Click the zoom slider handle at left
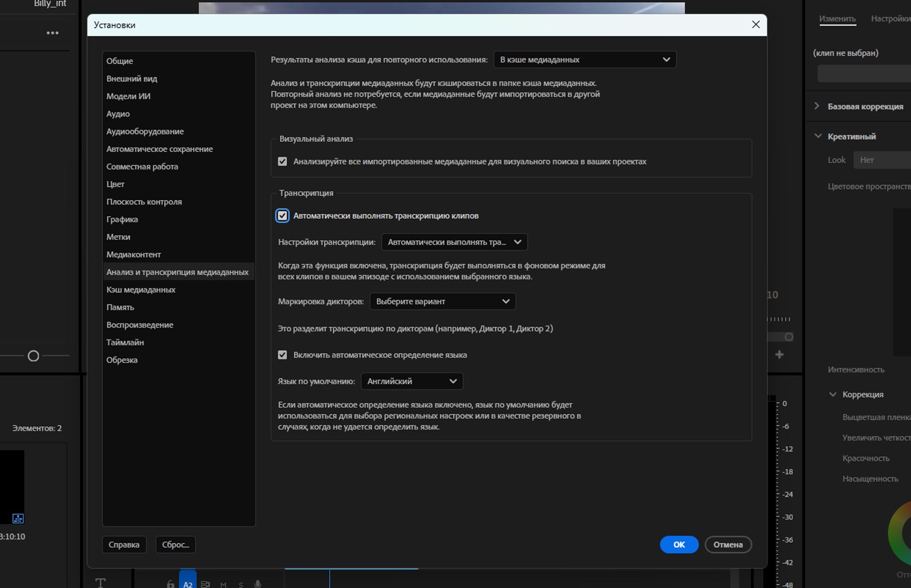This screenshot has width=911, height=588. (x=33, y=356)
